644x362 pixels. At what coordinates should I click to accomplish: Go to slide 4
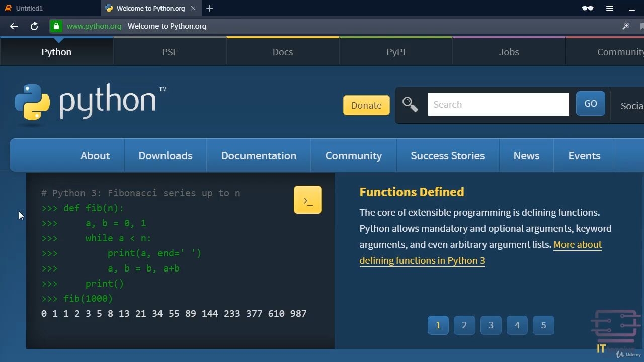[x=517, y=325]
